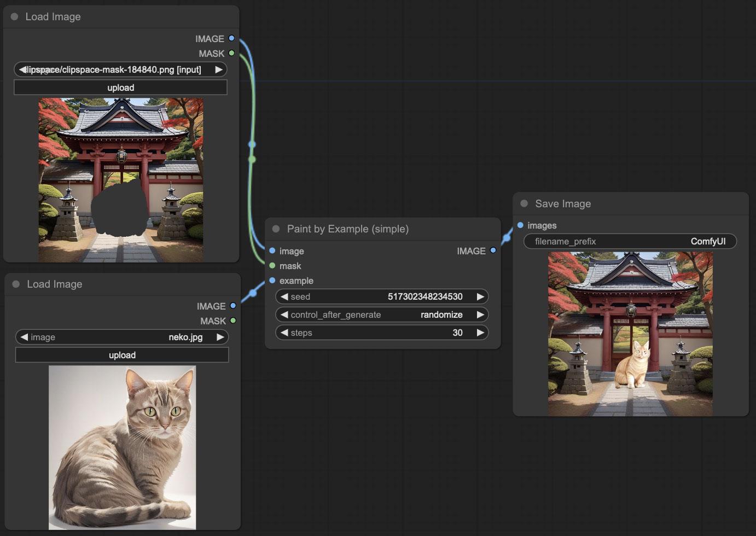Click the IMAGE output dot on Paint by Example

tap(493, 250)
